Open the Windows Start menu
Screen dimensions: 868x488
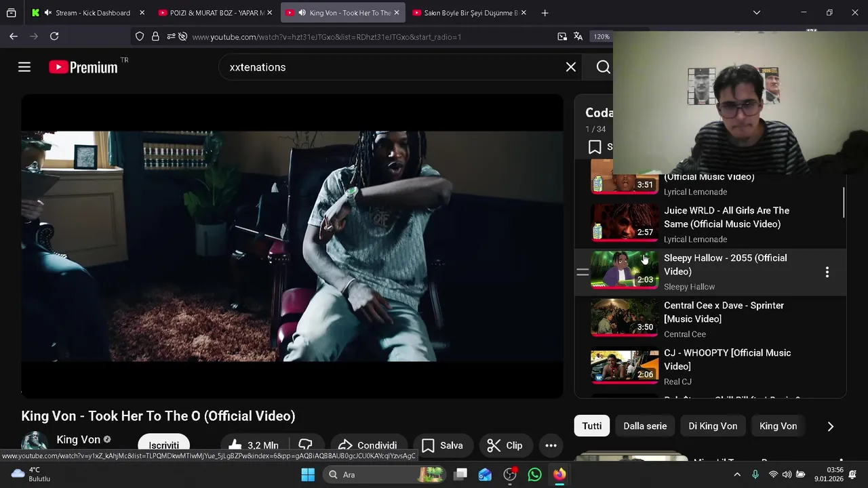(308, 474)
